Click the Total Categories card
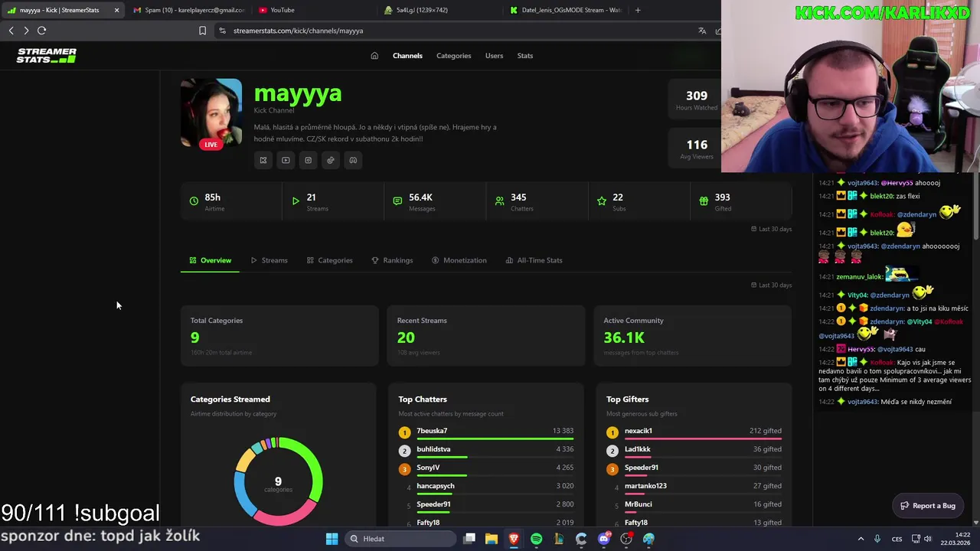Viewport: 980px width, 551px height. [x=279, y=336]
